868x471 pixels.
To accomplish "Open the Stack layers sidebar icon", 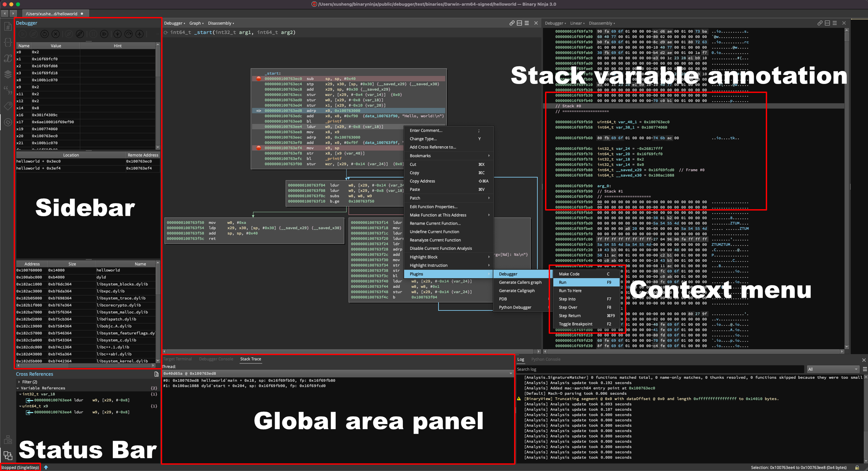I will click(8, 74).
